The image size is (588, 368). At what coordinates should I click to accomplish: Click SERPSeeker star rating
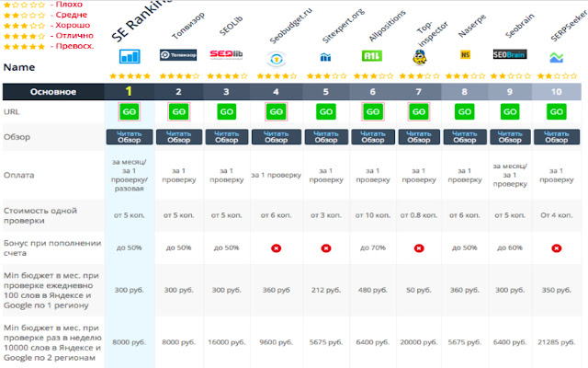pyautogui.click(x=557, y=76)
